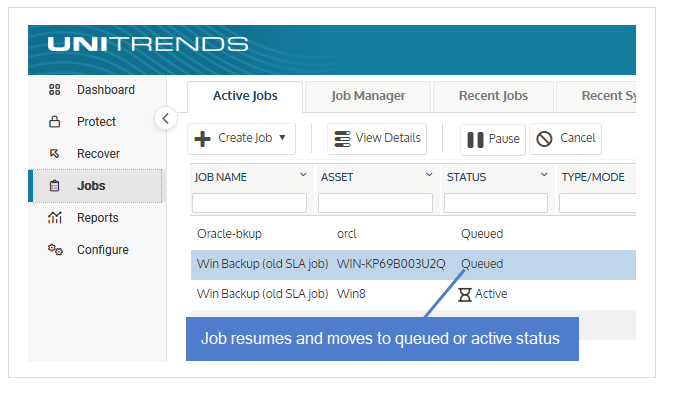Click the Pause button

pyautogui.click(x=493, y=140)
